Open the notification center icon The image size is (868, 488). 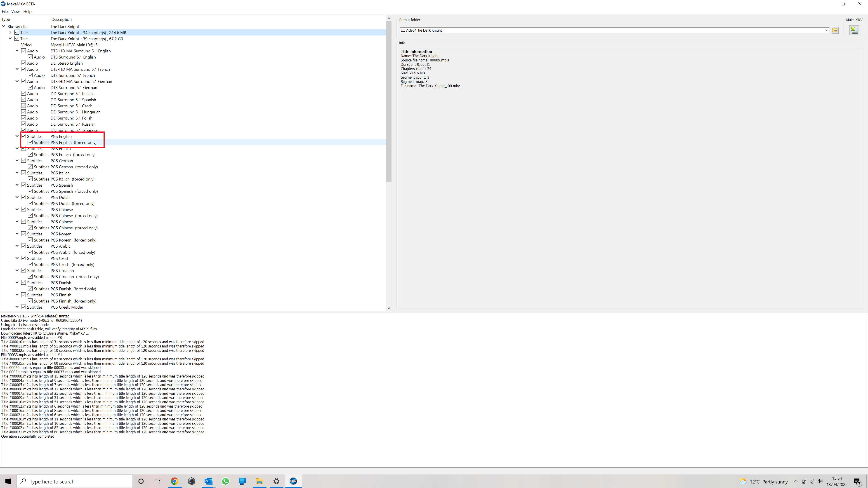(857, 481)
